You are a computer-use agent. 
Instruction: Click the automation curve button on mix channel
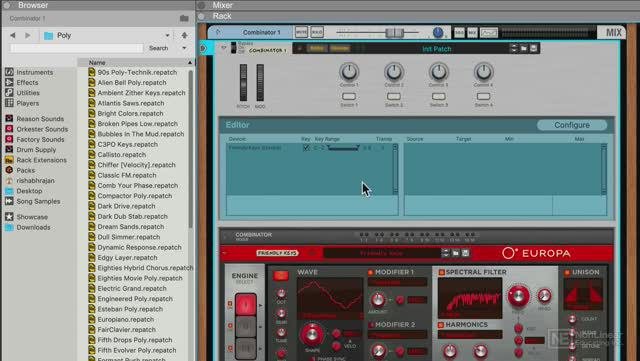(489, 32)
